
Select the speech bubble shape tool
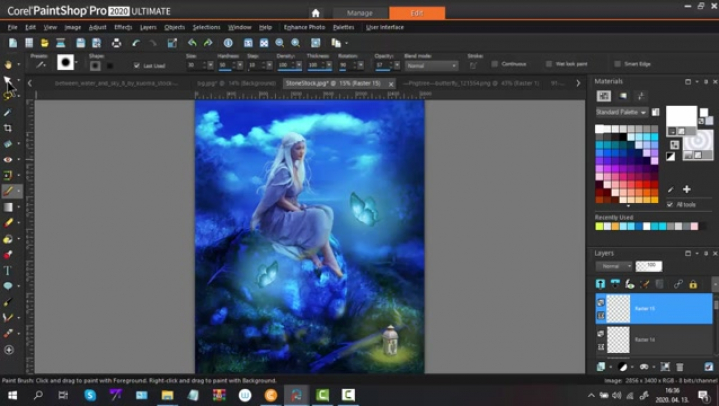(x=8, y=286)
